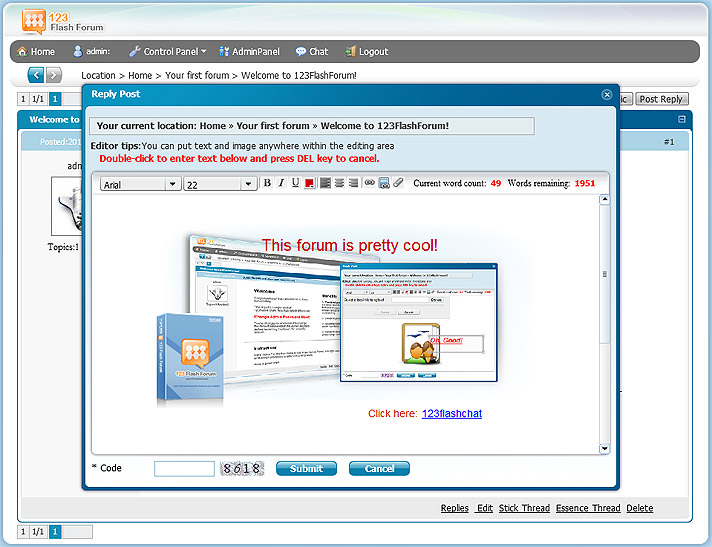Click the insert image icon

click(x=383, y=183)
